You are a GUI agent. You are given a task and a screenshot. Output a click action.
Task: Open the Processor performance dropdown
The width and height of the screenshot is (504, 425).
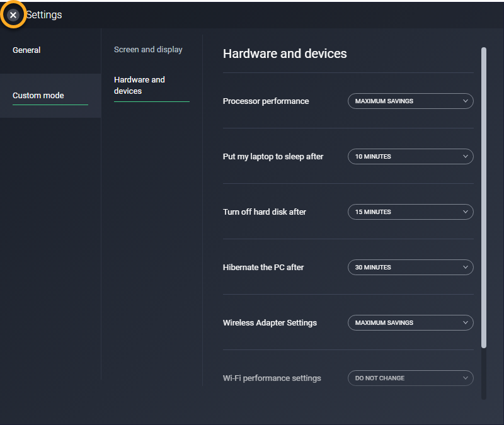410,101
